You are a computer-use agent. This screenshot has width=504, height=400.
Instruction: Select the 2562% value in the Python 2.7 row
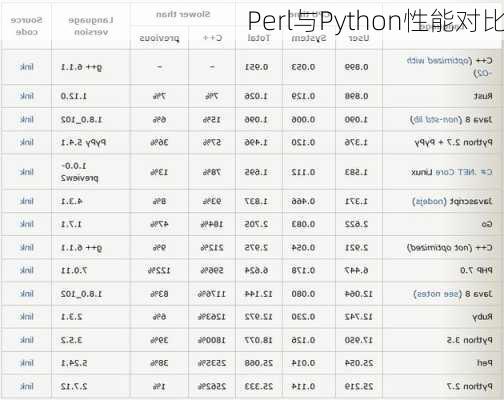click(x=212, y=386)
